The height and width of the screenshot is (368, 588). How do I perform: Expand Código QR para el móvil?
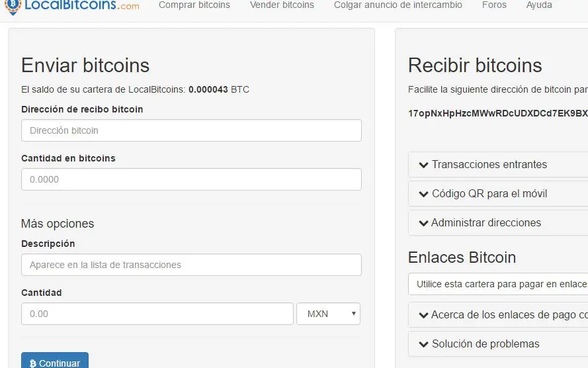tap(498, 193)
